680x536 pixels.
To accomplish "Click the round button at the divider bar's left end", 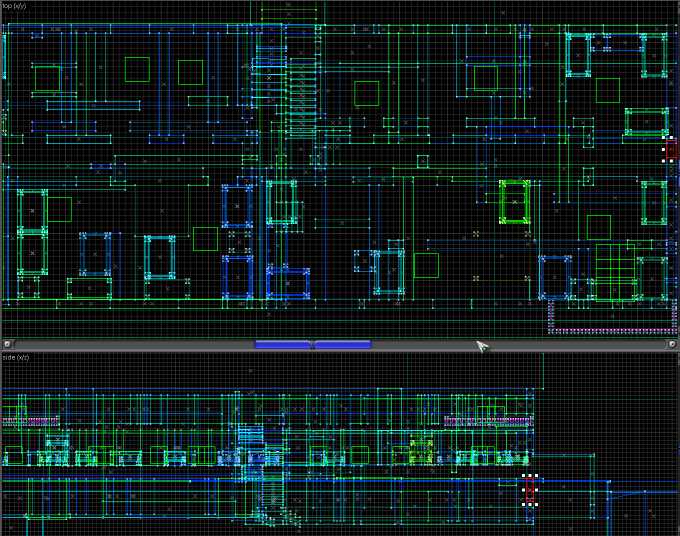I will coord(7,344).
